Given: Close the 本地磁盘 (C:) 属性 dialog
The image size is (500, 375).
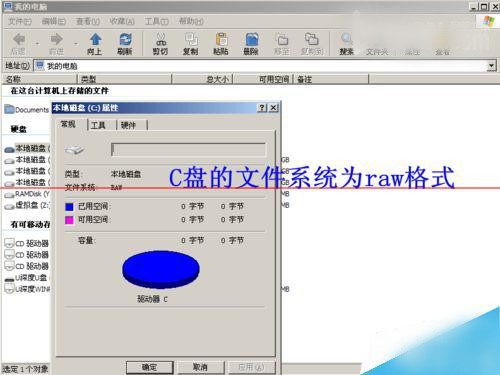Looking at the screenshot, I should point(273,108).
